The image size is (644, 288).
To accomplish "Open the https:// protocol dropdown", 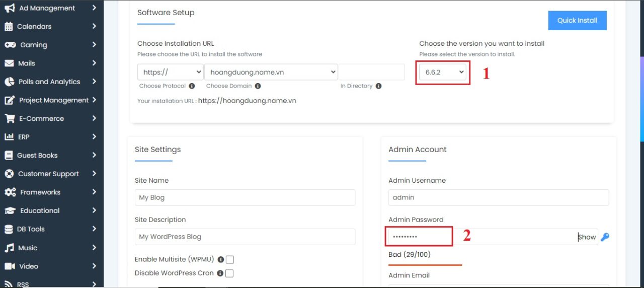I will tap(170, 72).
